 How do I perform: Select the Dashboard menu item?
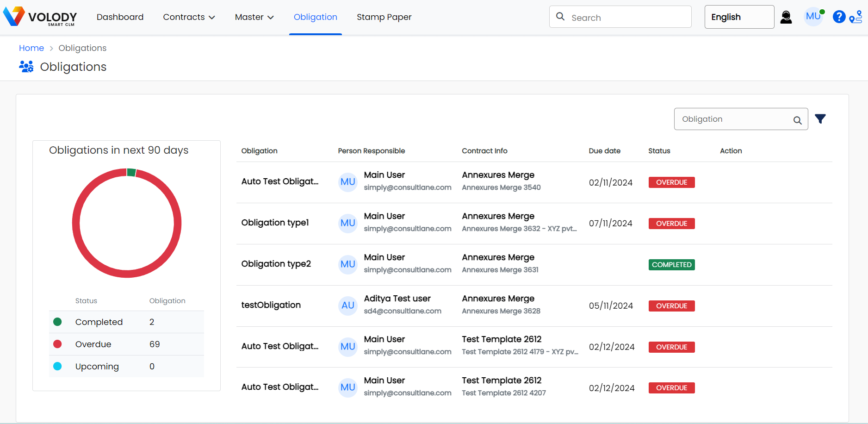pyautogui.click(x=120, y=17)
